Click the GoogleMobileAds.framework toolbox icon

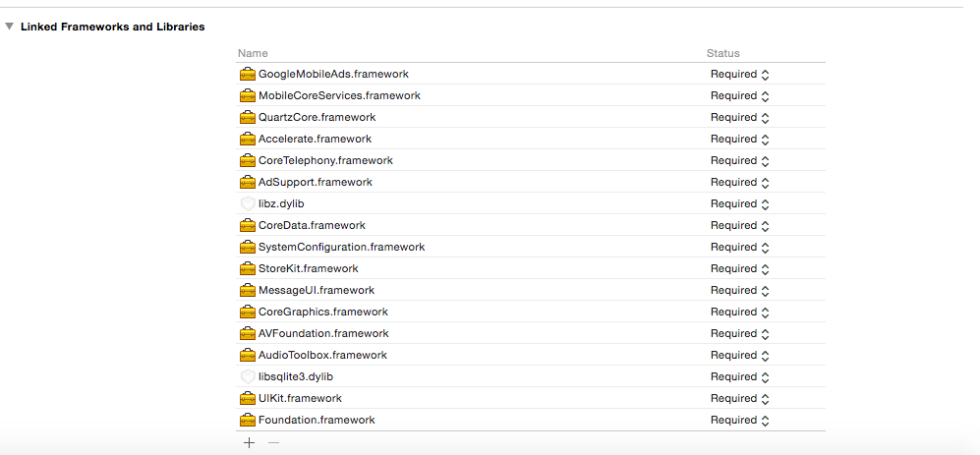[248, 74]
